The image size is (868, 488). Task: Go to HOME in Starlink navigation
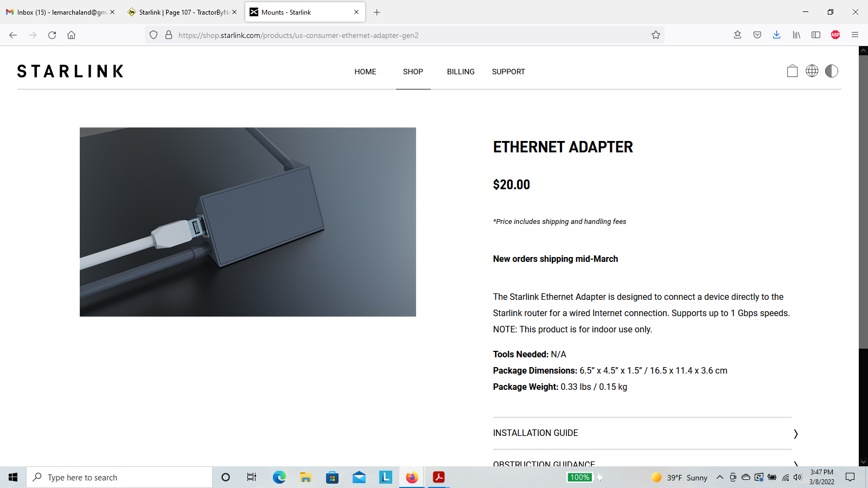[365, 72]
